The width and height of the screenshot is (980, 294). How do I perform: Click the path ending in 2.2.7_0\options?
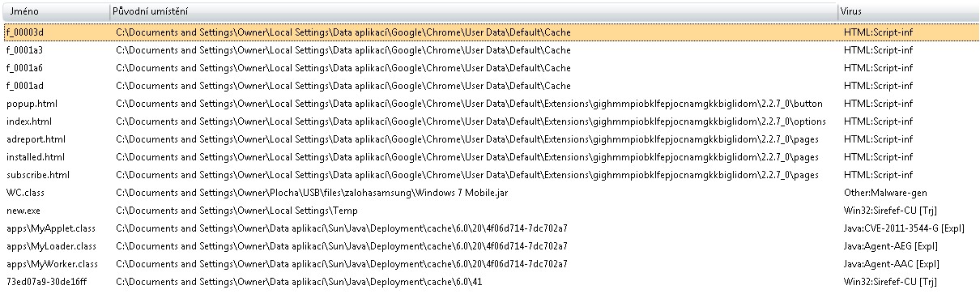(471, 121)
